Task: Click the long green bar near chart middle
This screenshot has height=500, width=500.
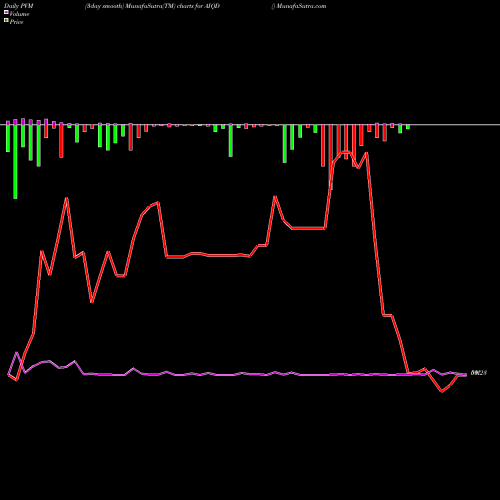Action: 231,141
